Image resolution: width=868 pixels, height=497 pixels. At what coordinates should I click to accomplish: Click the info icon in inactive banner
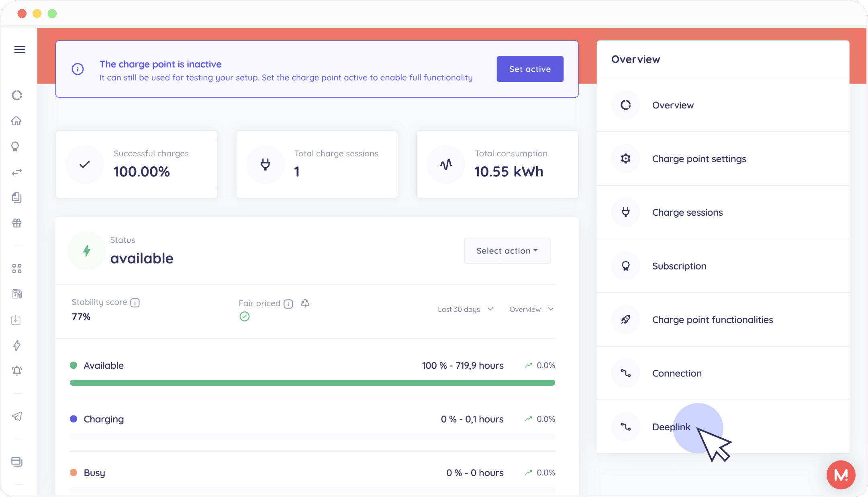78,69
